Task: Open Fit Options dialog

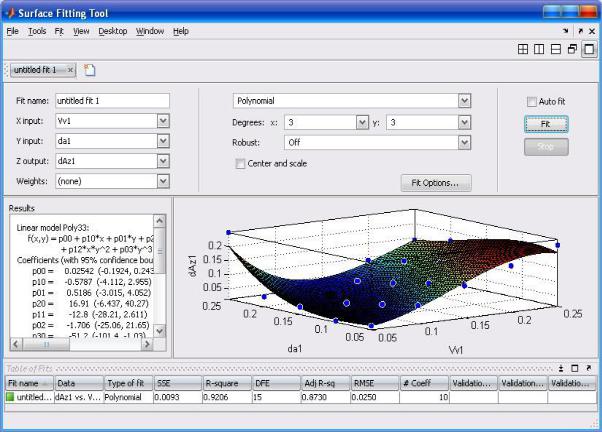Action: click(435, 183)
